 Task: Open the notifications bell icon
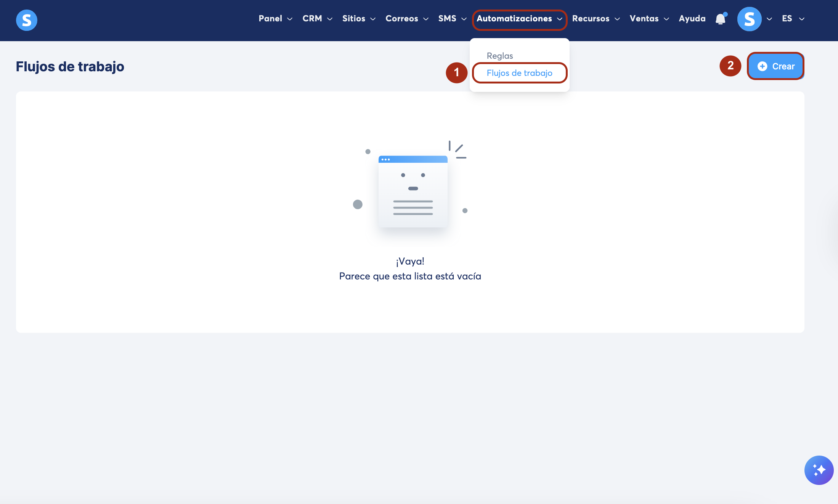[720, 19]
